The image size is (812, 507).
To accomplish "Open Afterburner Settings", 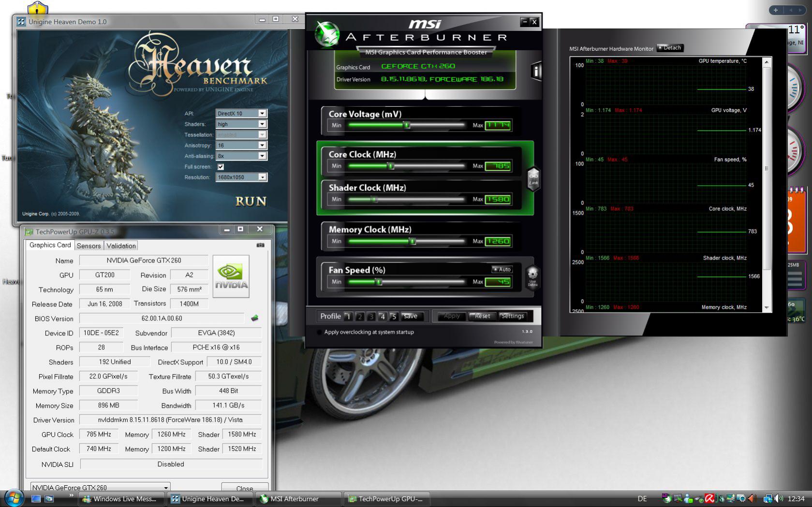I will pyautogui.click(x=513, y=316).
